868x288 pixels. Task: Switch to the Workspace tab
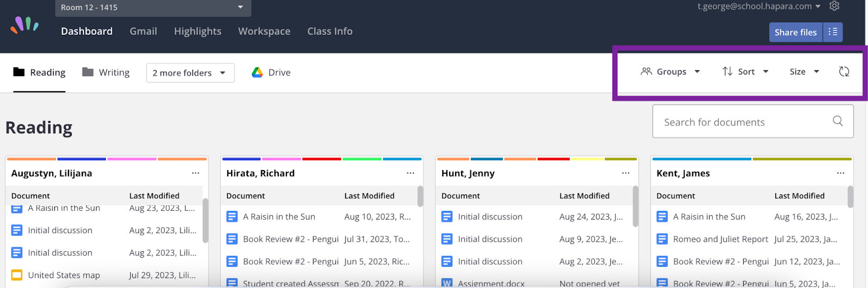click(x=264, y=32)
